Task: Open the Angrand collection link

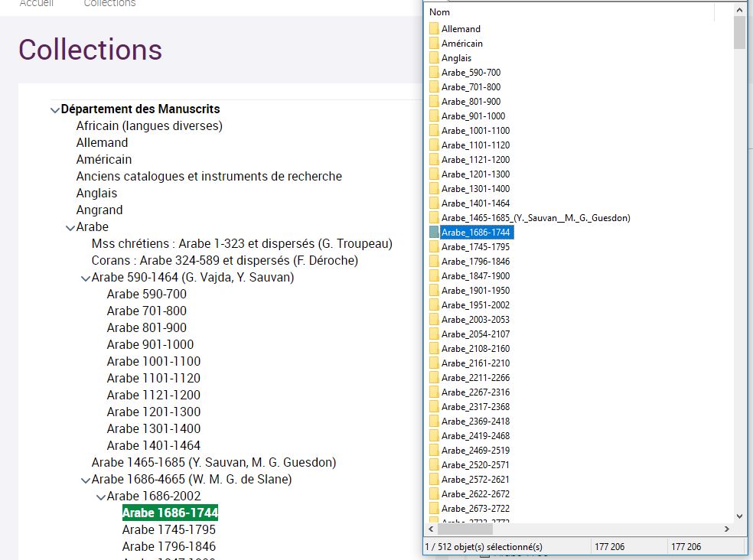Action: tap(99, 210)
